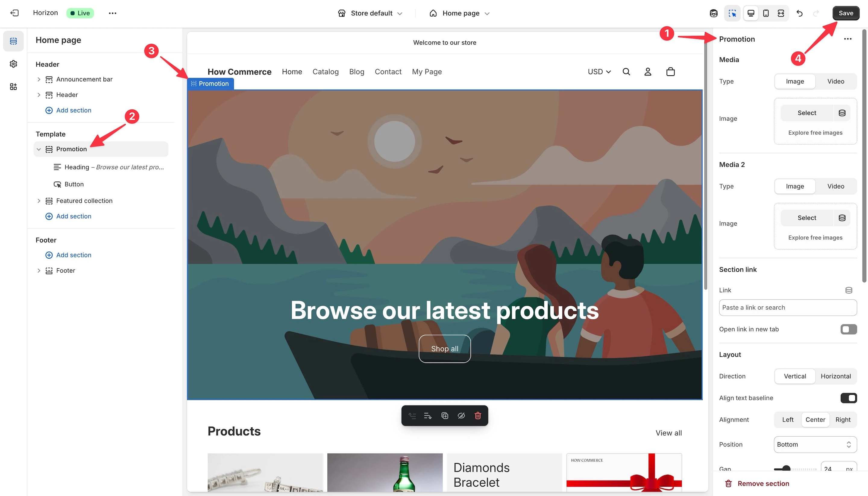Click View all link in Products section
Screen dimensions: 868x496
pyautogui.click(x=668, y=433)
